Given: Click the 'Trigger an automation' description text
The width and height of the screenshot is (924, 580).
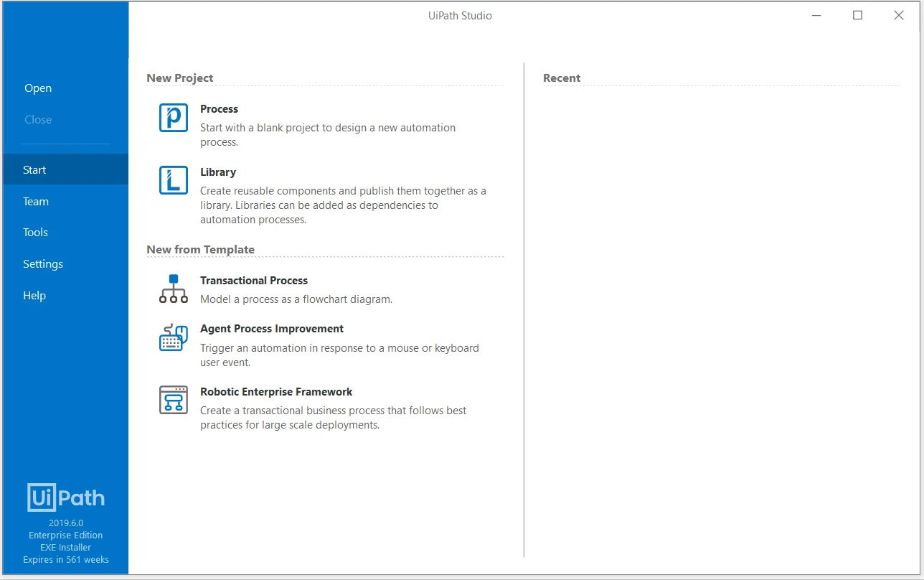Looking at the screenshot, I should pos(339,355).
